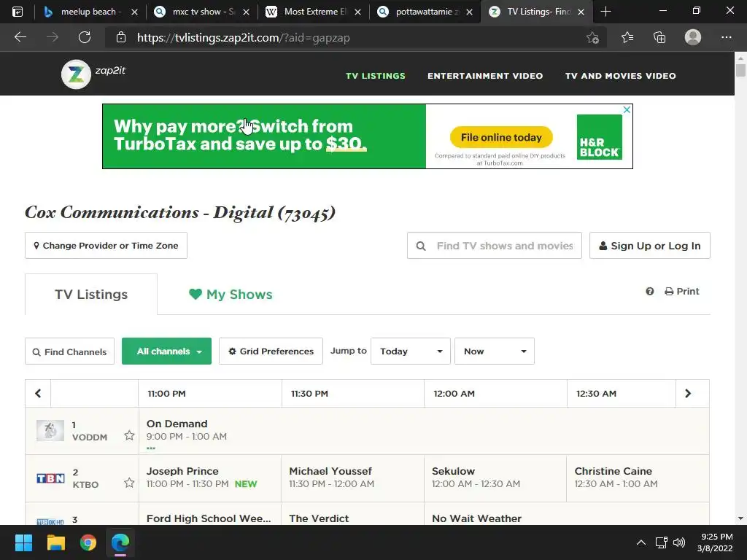Favorite channel 1 VODDM star

tap(129, 435)
